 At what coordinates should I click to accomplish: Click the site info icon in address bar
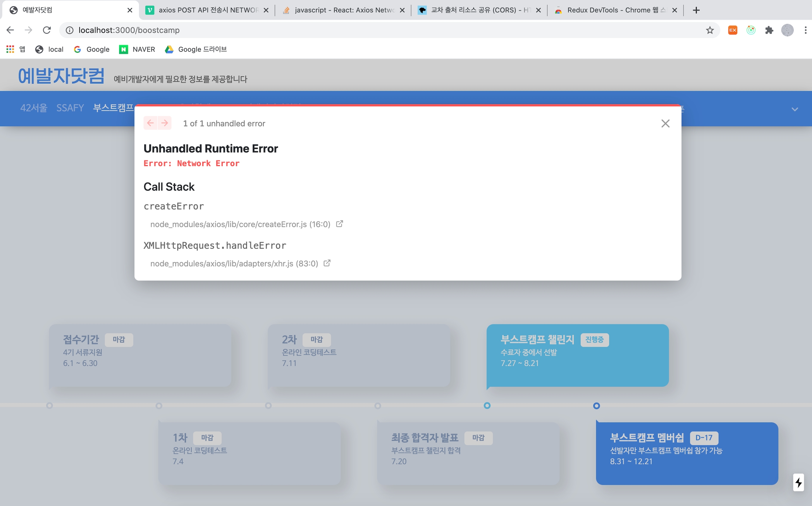(70, 30)
